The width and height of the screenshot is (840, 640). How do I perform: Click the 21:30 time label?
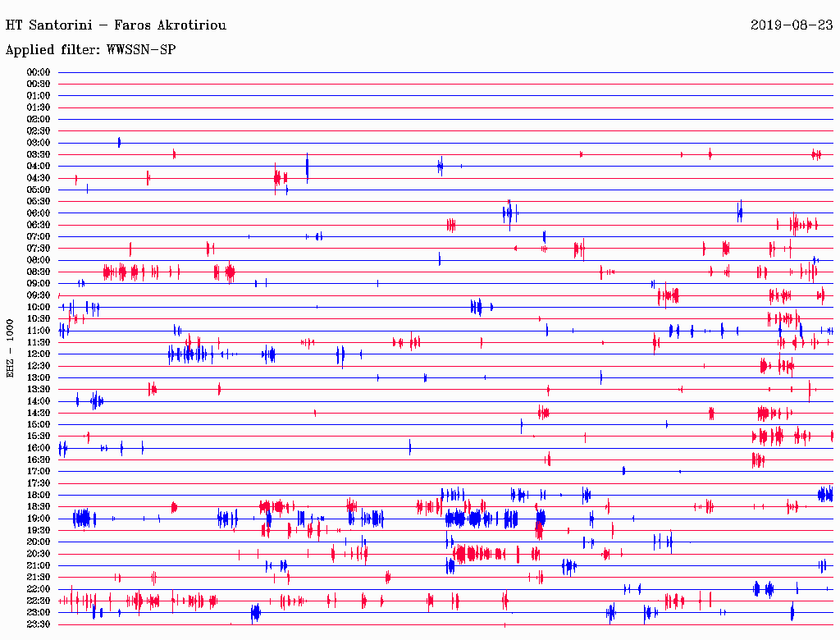[39, 578]
